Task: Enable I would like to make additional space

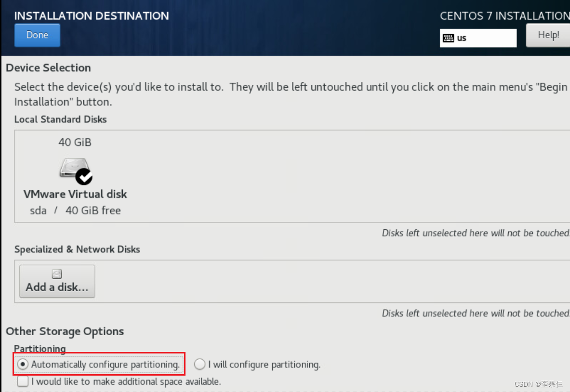Action: point(23,381)
